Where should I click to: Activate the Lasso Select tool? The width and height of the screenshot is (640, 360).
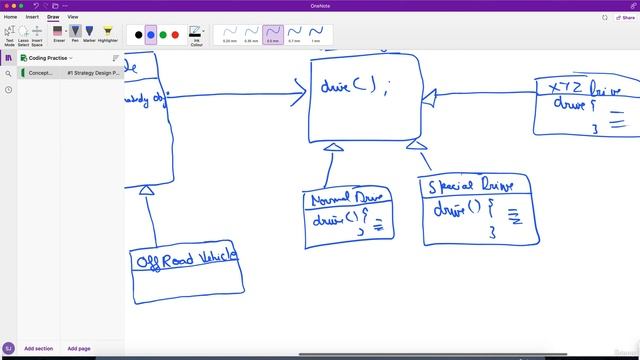[23, 35]
